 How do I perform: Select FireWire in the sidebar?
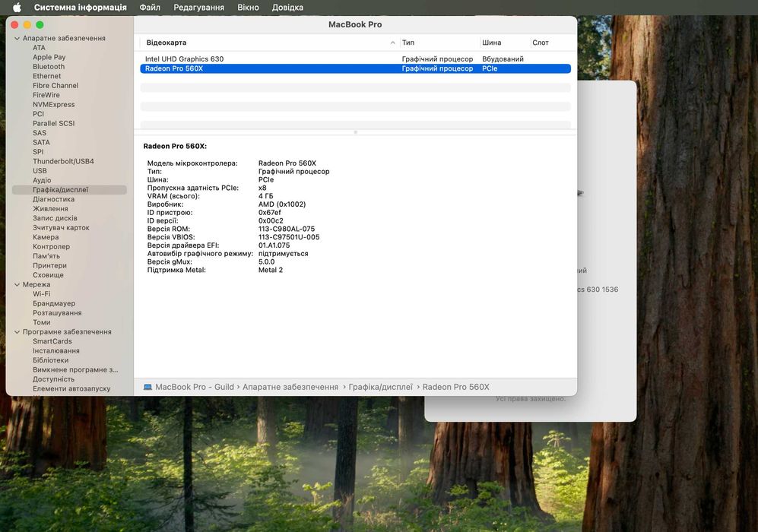pyautogui.click(x=46, y=95)
